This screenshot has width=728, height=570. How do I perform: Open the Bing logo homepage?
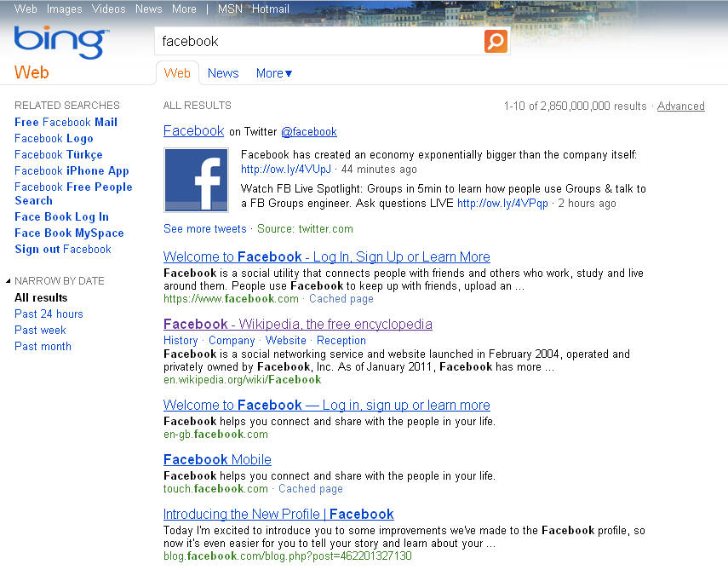[x=62, y=43]
